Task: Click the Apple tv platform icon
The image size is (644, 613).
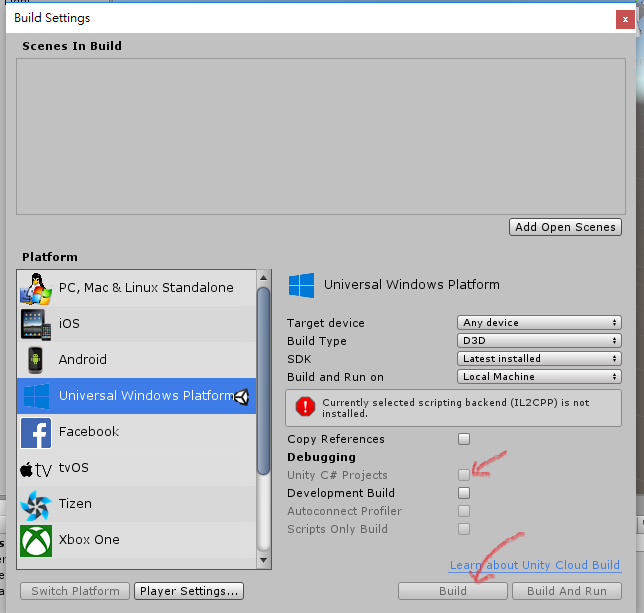Action: (x=36, y=469)
